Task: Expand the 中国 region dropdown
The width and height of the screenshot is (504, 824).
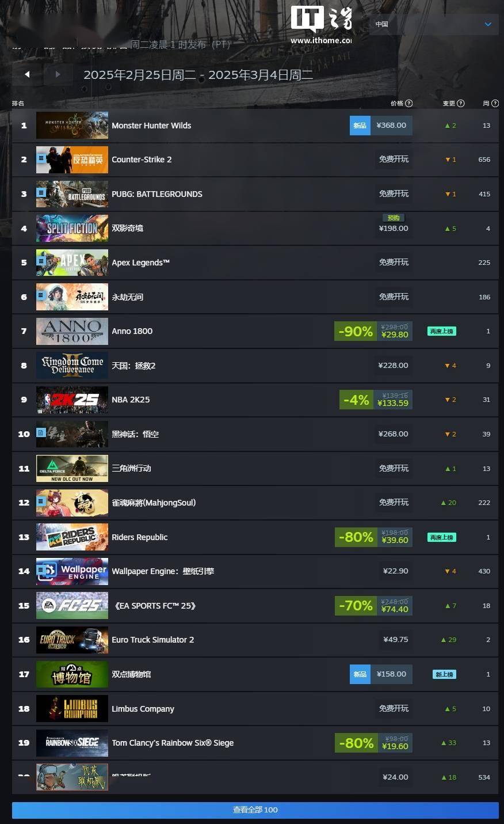Action: click(x=434, y=24)
